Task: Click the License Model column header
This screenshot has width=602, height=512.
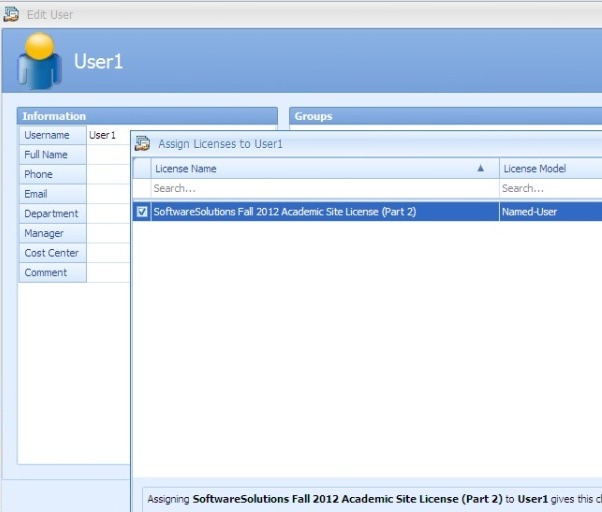Action: pos(551,168)
